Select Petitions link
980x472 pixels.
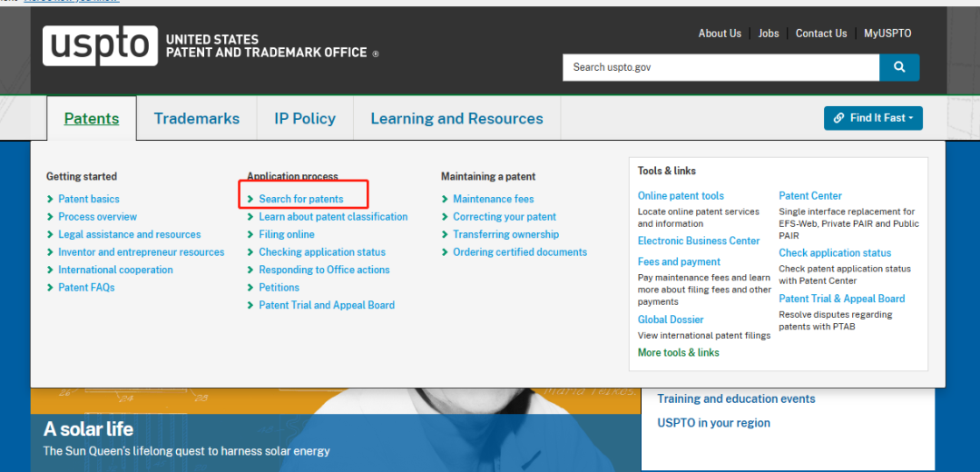(279, 288)
